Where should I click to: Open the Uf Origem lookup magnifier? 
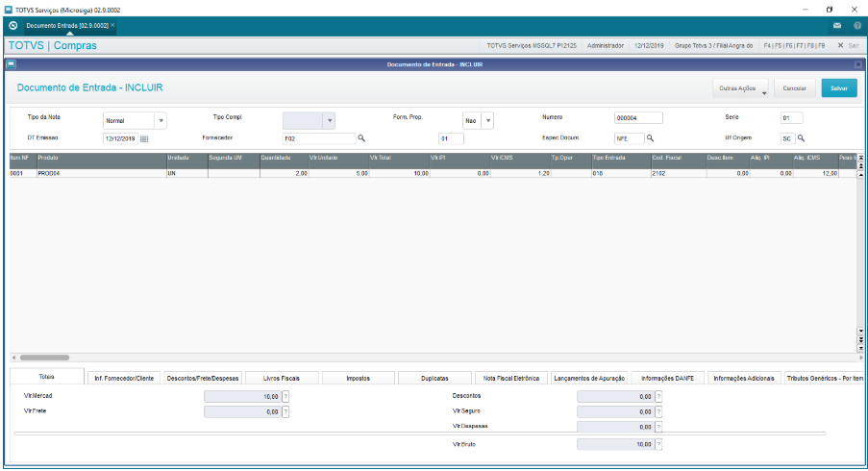coord(801,138)
